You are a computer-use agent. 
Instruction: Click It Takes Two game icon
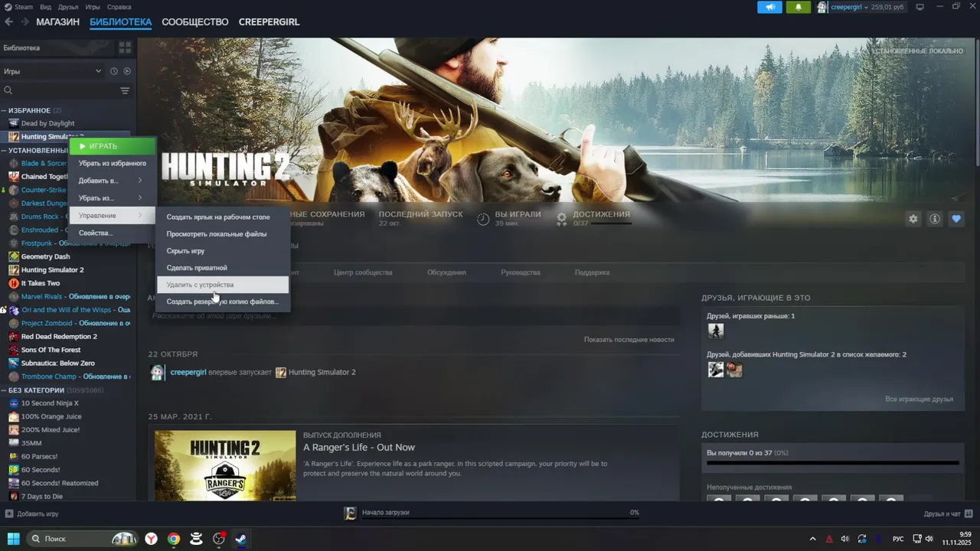click(14, 283)
